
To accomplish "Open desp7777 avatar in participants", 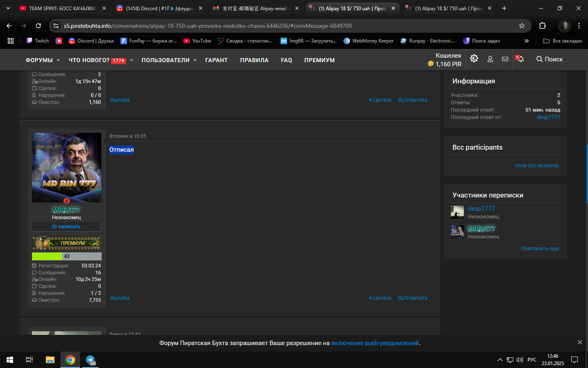I will click(x=457, y=212).
